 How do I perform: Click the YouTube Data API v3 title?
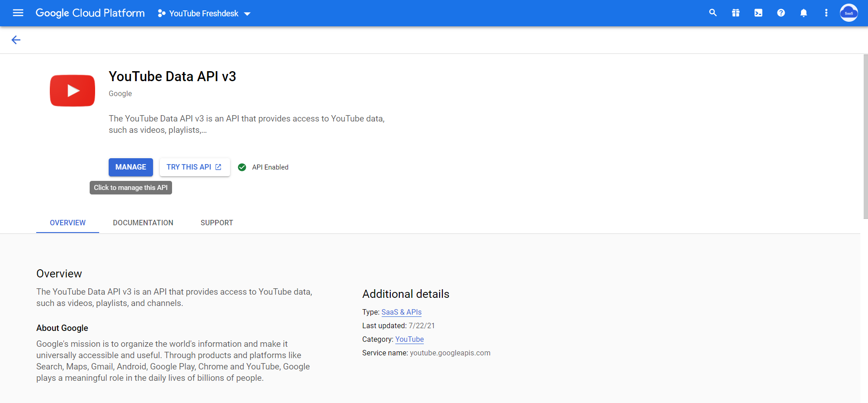[173, 76]
